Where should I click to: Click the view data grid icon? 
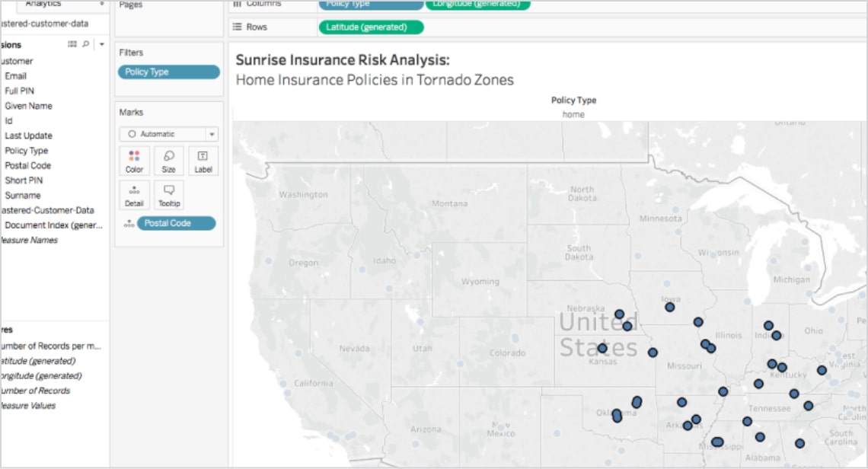72,45
